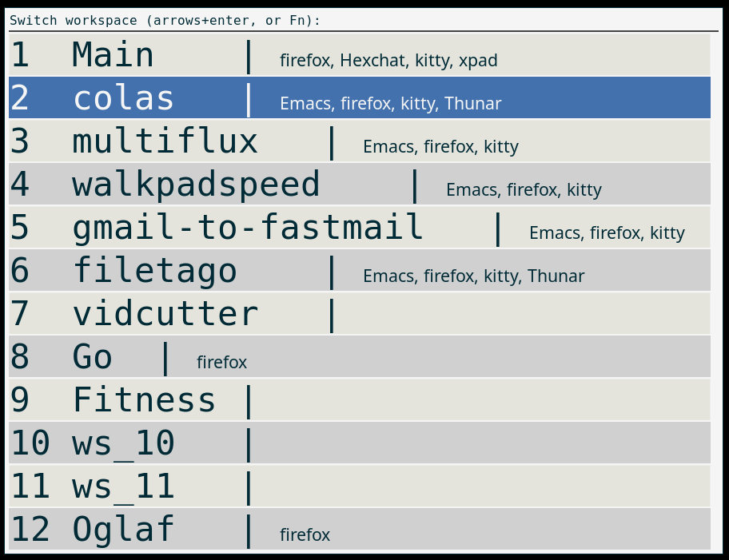Screen dimensions: 729x560
Task: Click the 'Emacs, firefox, kitty, Thunar' list on filetago row
Action: point(474,276)
